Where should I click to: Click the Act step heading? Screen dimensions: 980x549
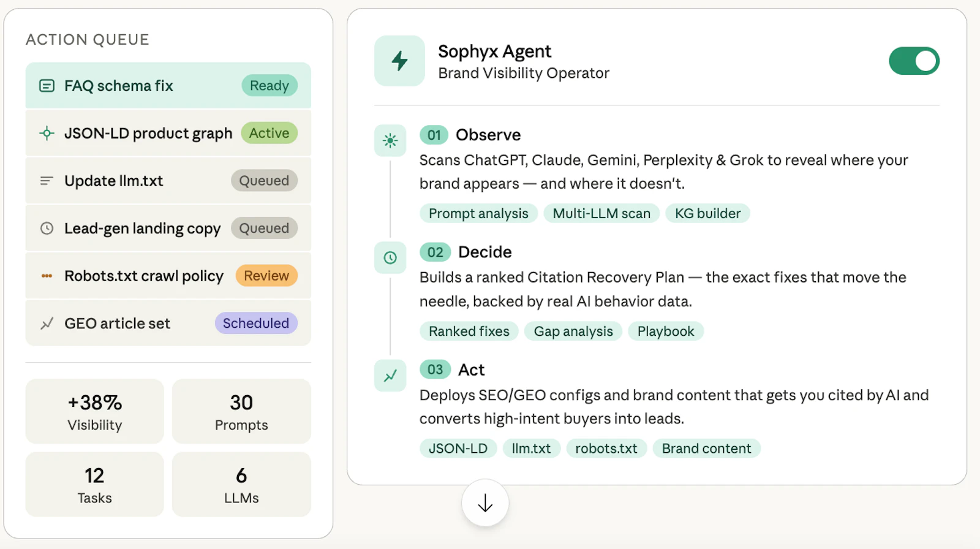pos(472,370)
